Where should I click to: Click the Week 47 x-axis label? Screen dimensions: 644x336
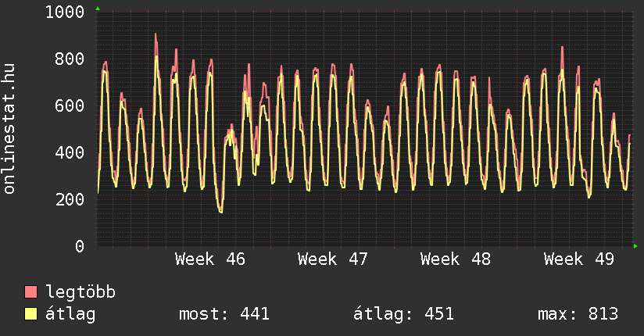click(x=333, y=259)
